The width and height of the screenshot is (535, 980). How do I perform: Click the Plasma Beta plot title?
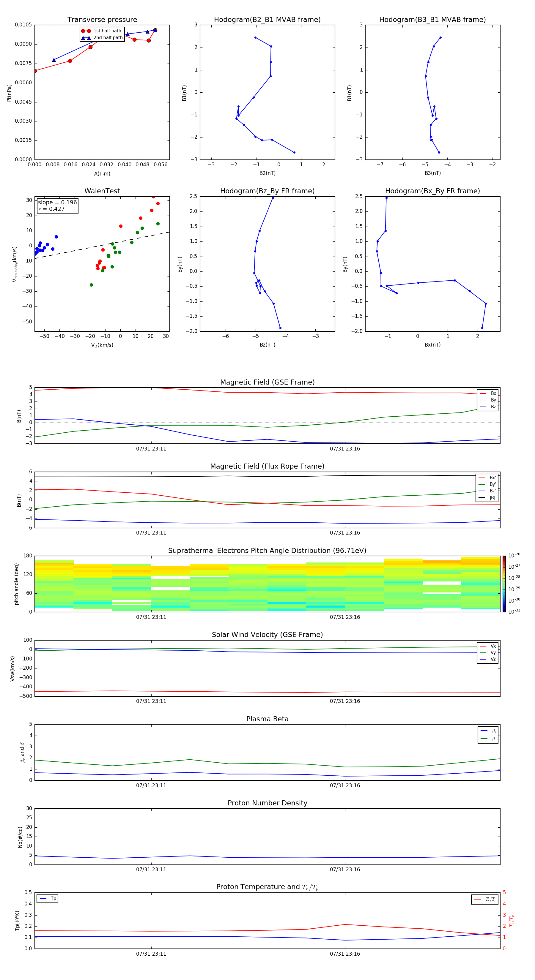point(267,719)
